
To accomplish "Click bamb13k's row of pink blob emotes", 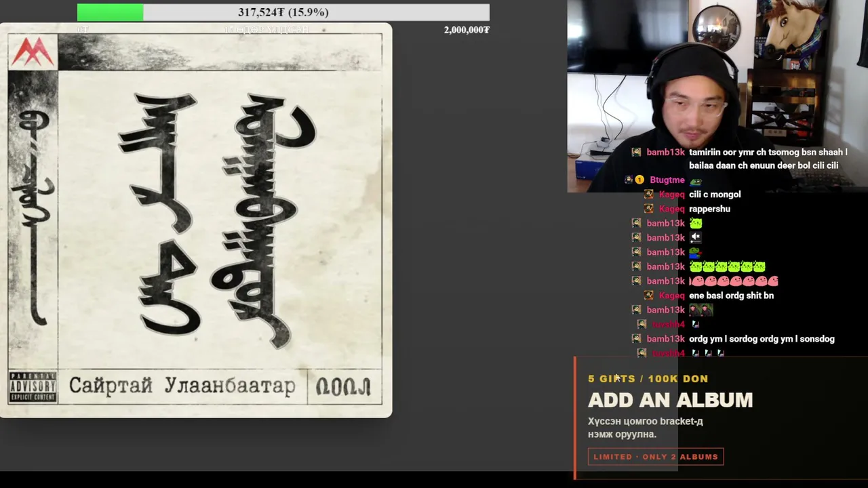I will (734, 281).
